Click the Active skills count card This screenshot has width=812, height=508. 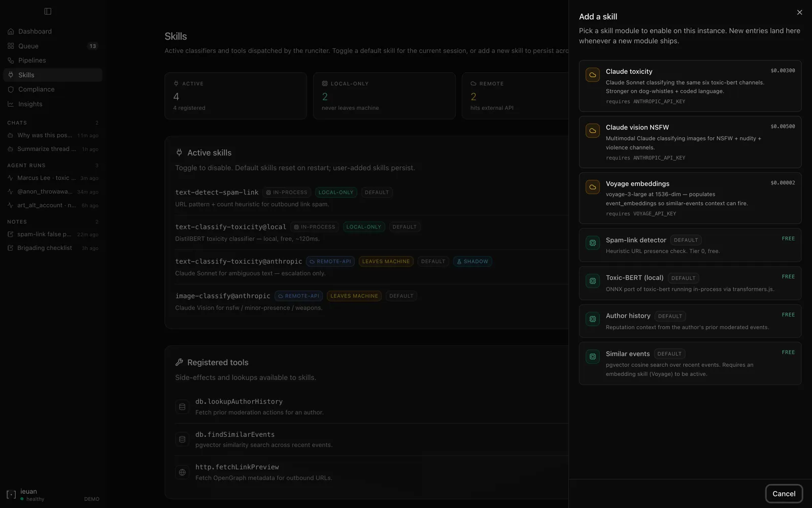[x=235, y=96]
